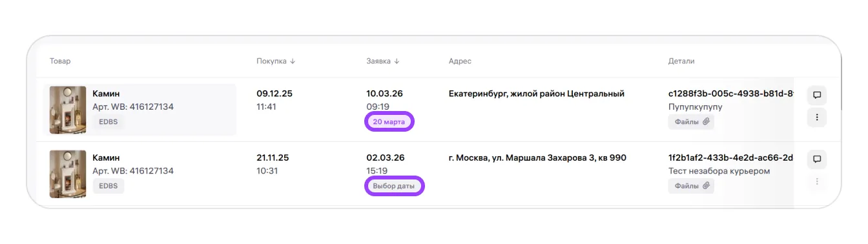The image size is (868, 244).
Task: Click the Адрес column header
Action: (x=460, y=61)
